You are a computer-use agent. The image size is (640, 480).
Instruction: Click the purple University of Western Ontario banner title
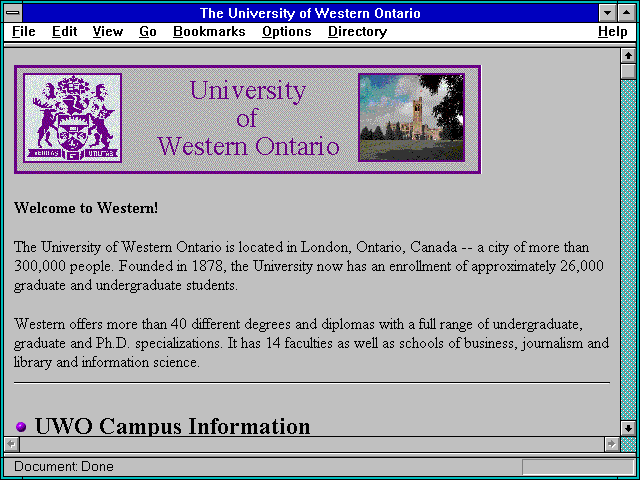[248, 118]
